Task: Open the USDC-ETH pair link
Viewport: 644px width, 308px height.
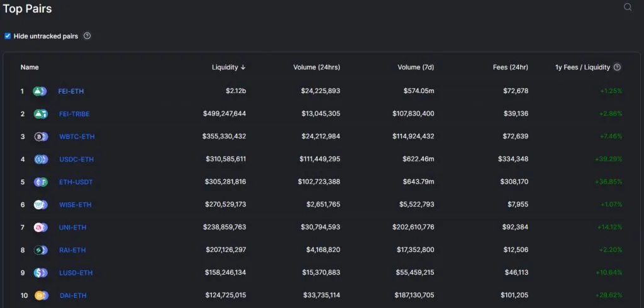Action: [x=76, y=159]
